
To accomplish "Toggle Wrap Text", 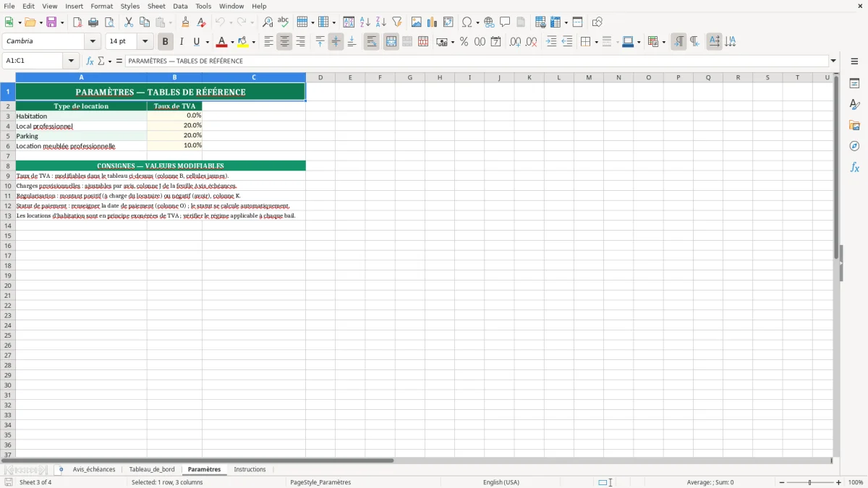I will click(x=371, y=42).
